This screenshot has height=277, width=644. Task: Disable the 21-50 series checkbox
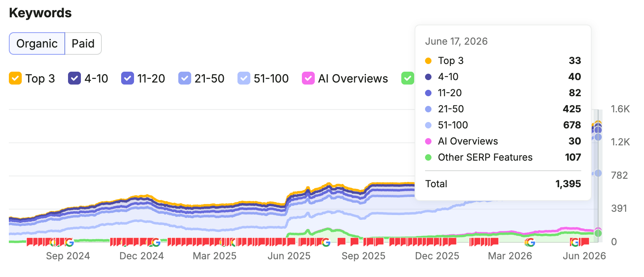click(185, 78)
